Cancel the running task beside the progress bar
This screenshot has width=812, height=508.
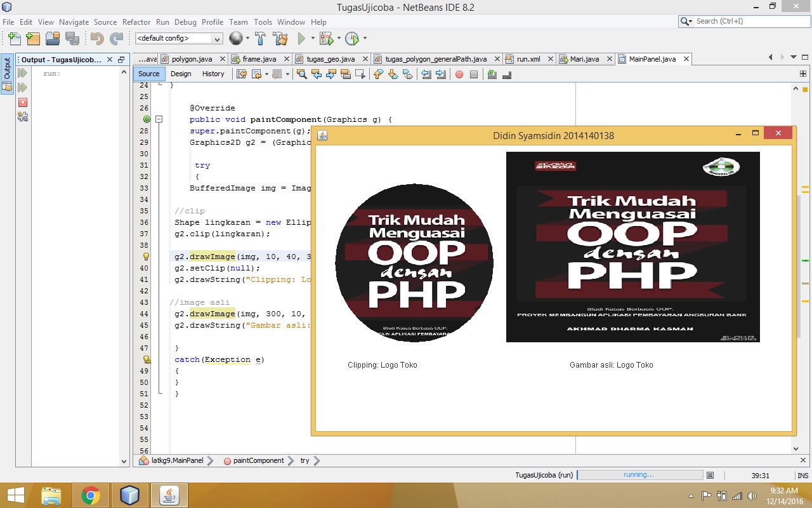tap(710, 475)
